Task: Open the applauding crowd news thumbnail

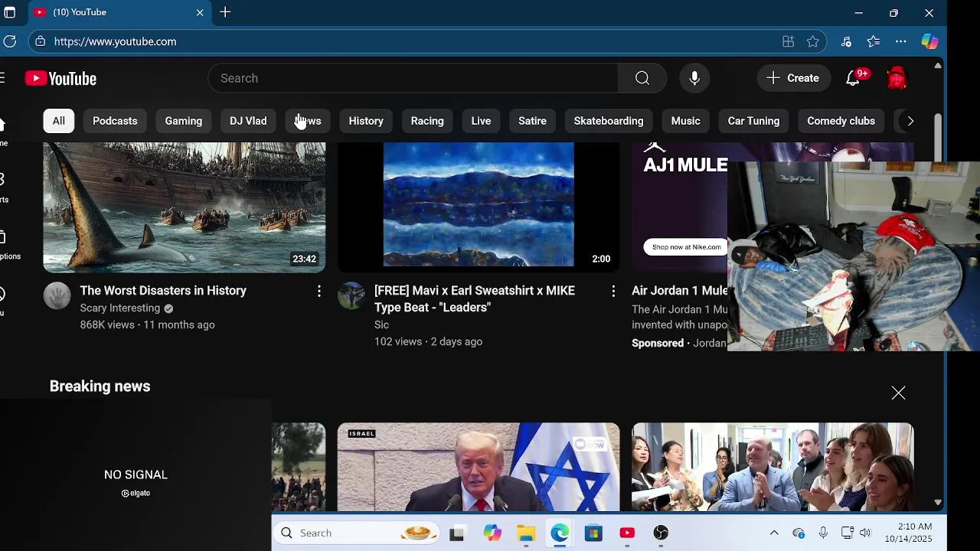Action: pyautogui.click(x=773, y=467)
